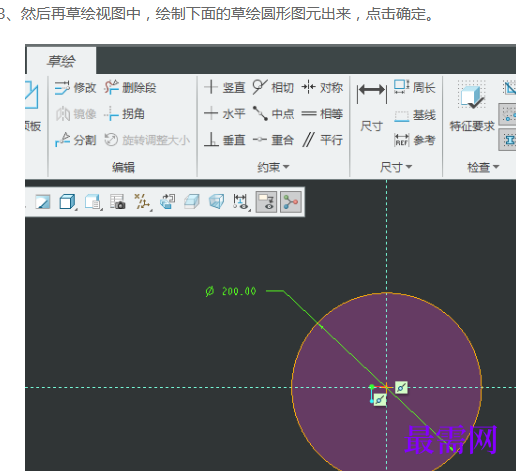Click the translucent cube display icon
This screenshot has height=471, width=516.
[x=216, y=202]
